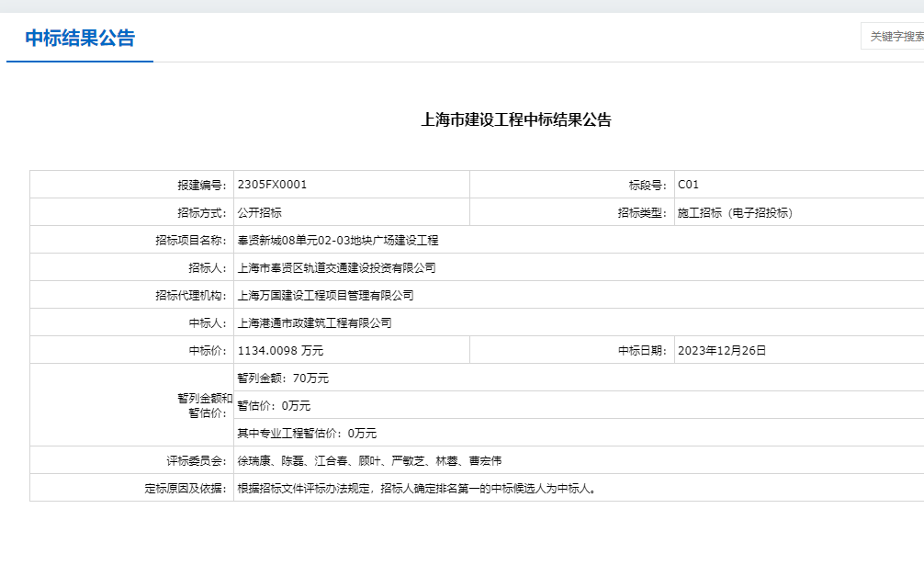This screenshot has height=565, width=924.
Task: Select the 公开招标 bidding method value
Action: click(x=259, y=212)
